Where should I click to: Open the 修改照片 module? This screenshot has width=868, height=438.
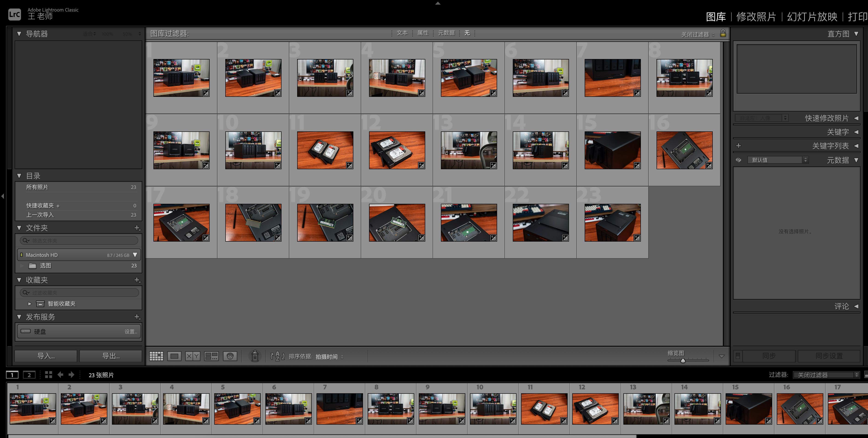click(x=756, y=17)
